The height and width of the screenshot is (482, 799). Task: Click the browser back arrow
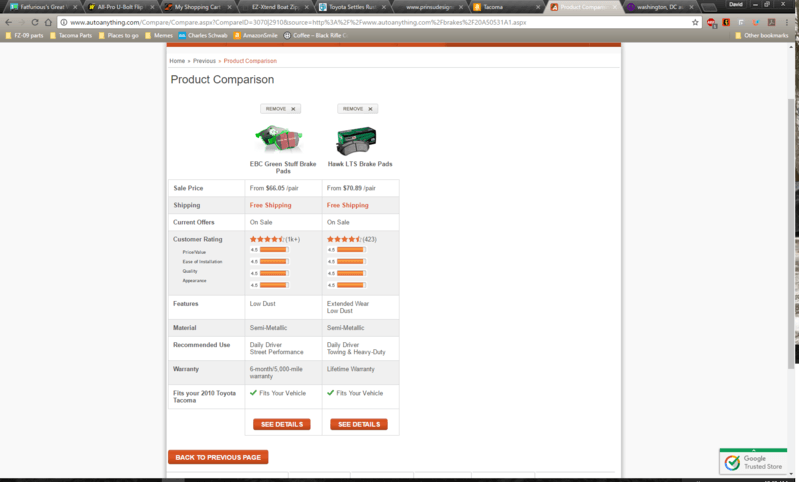(x=8, y=22)
